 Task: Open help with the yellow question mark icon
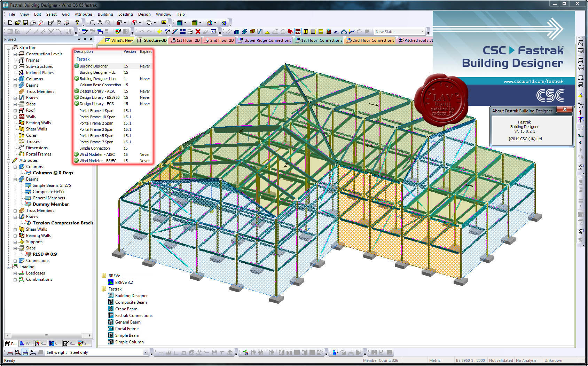(x=77, y=23)
